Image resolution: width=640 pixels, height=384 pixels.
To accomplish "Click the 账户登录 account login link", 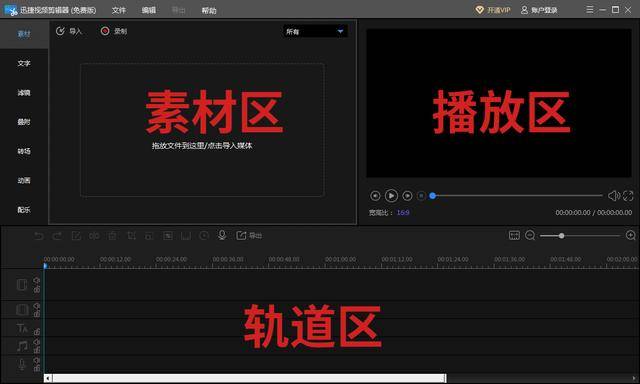I will 539,10.
